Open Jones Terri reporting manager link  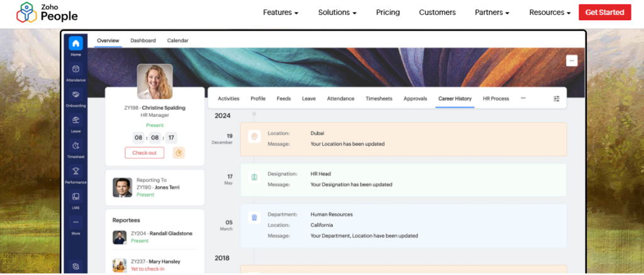tap(158, 187)
